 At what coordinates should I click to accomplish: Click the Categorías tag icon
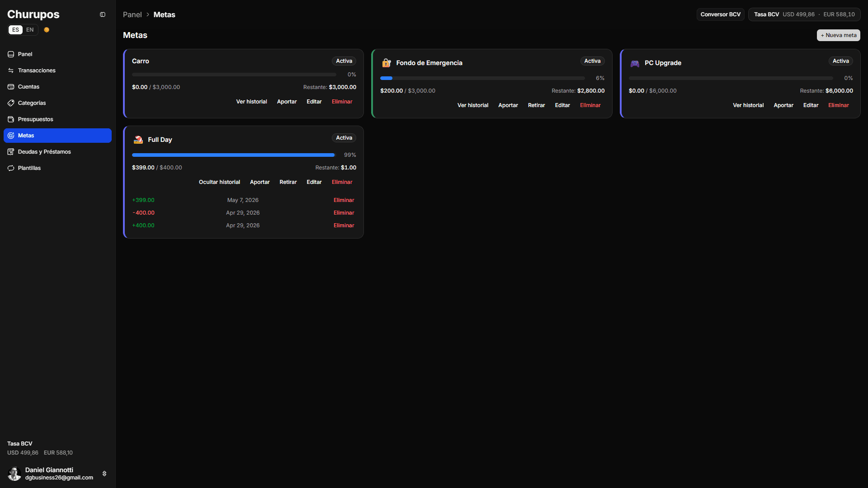coord(11,103)
